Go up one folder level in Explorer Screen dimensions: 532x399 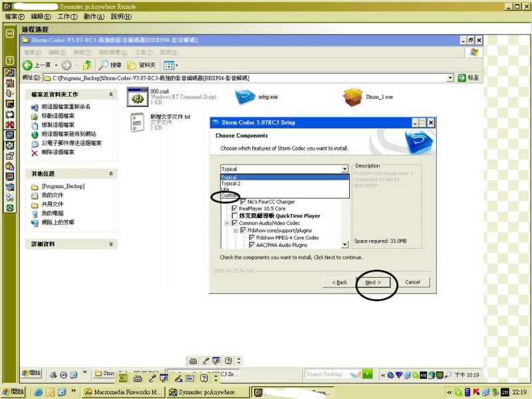(x=87, y=65)
